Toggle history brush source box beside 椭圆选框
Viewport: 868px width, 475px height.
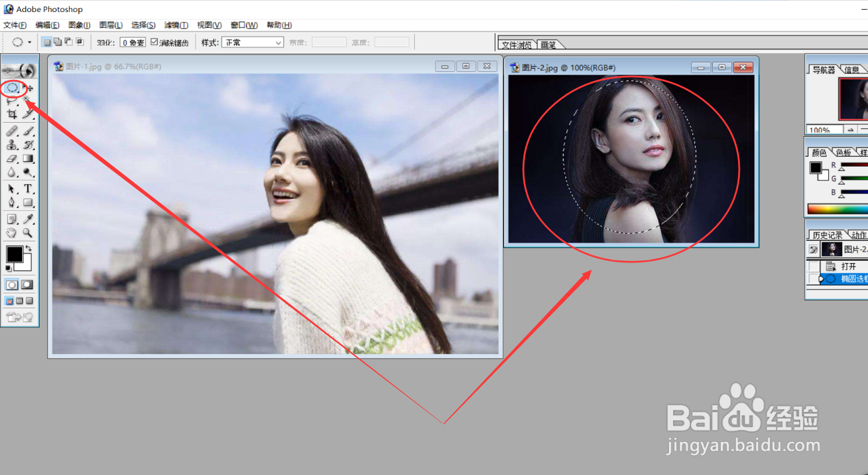tap(814, 279)
